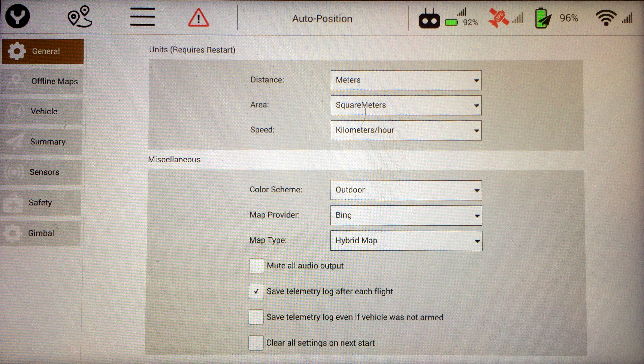Open the Vehicle tab
The image size is (644, 364).
point(42,111)
